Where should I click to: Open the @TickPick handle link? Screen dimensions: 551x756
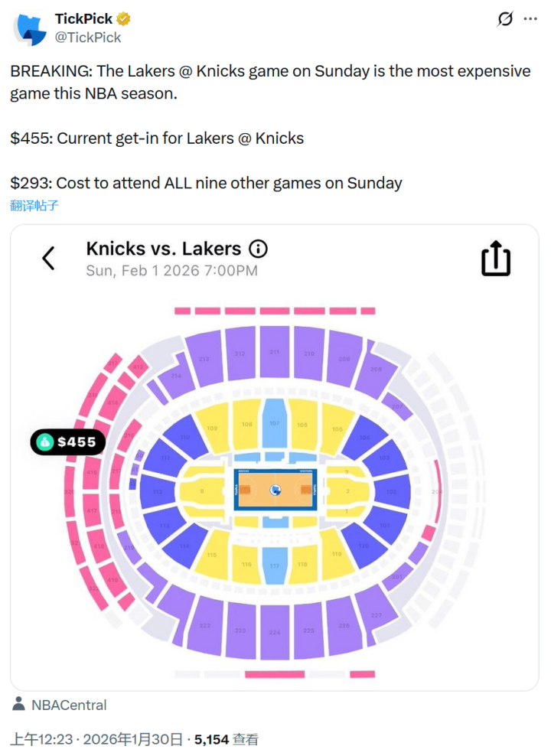pyautogui.click(x=88, y=37)
